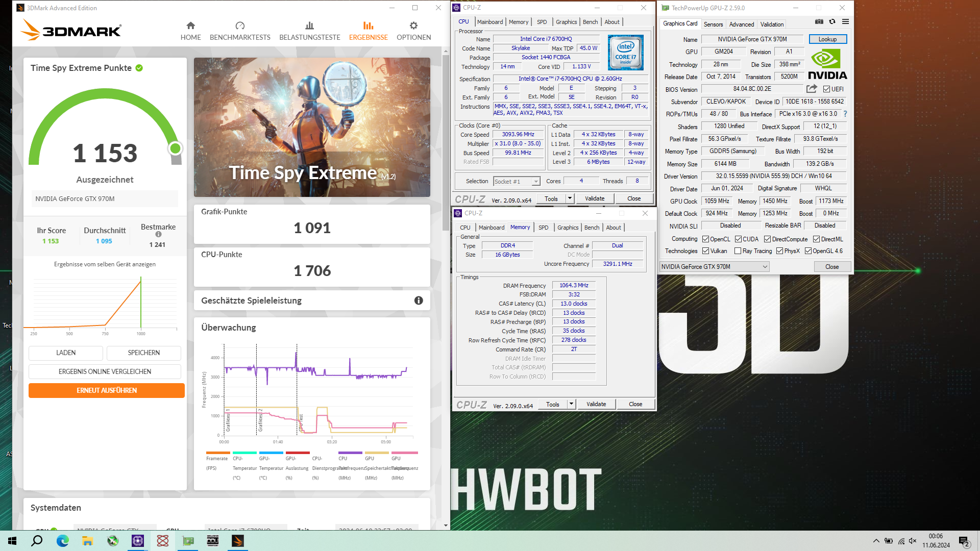Open the HOME section in 3DMark
This screenshot has width=980, height=551.
coord(190,31)
